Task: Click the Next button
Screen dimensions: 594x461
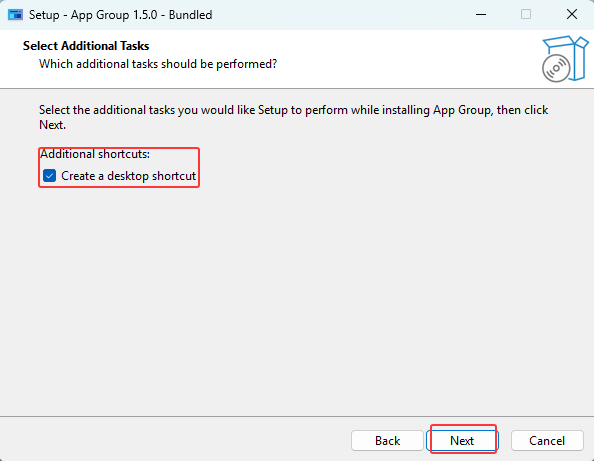Action: pyautogui.click(x=462, y=441)
